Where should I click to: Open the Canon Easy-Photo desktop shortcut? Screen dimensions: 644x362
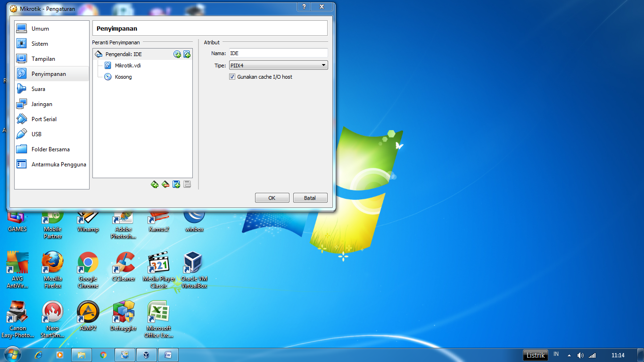pos(17,319)
